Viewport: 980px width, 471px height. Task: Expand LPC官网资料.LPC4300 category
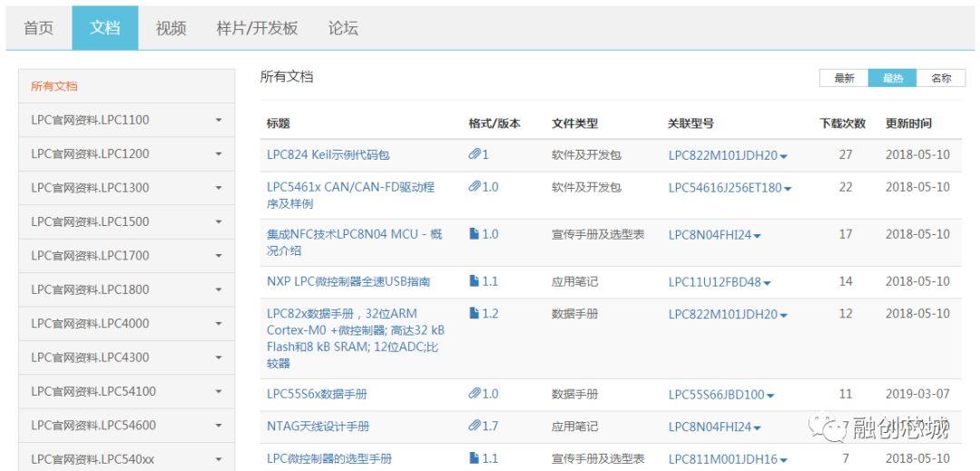(127, 358)
